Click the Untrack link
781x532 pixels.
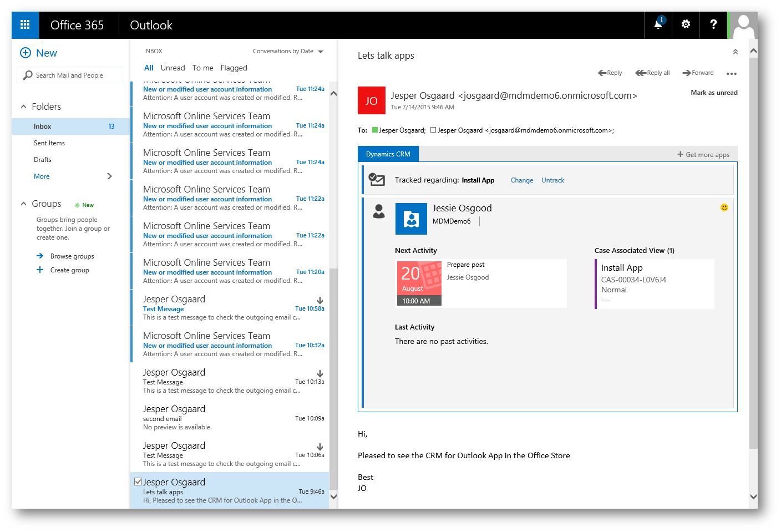(x=552, y=180)
